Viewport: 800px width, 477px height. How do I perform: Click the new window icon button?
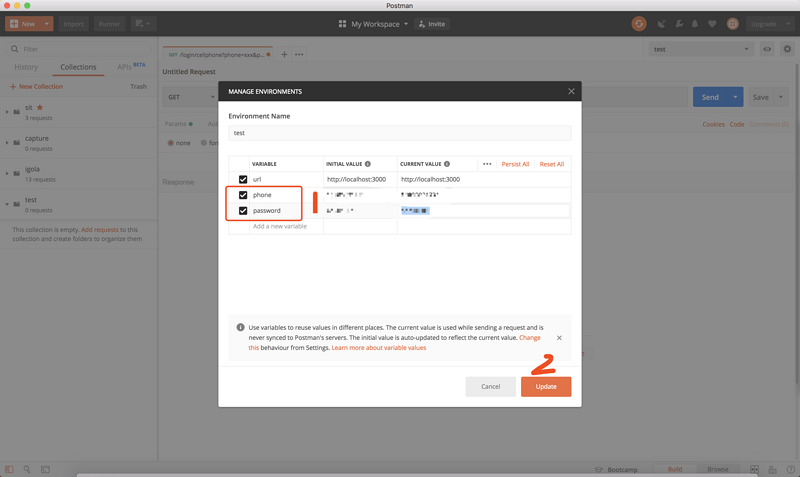[142, 24]
